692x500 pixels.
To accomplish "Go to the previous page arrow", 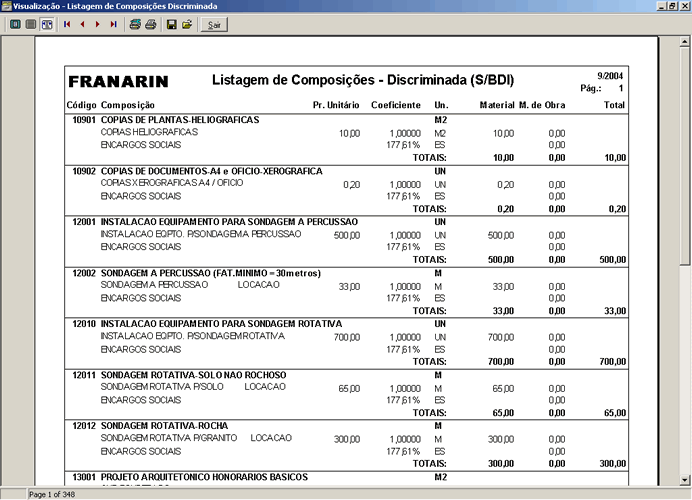I will pyautogui.click(x=83, y=24).
